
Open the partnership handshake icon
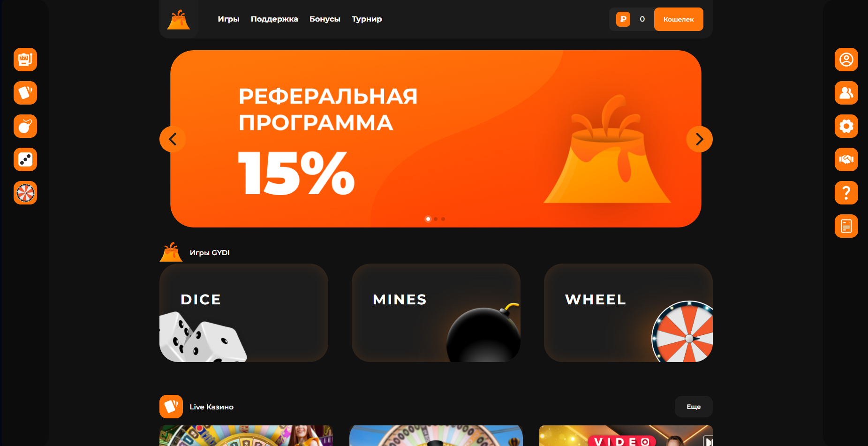[x=846, y=159]
